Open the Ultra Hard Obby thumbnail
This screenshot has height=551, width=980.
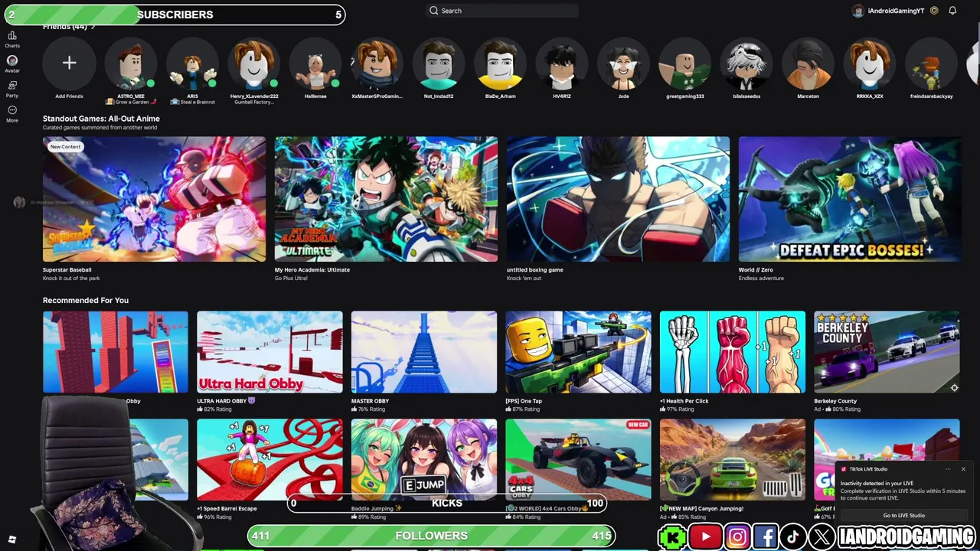pos(269,352)
